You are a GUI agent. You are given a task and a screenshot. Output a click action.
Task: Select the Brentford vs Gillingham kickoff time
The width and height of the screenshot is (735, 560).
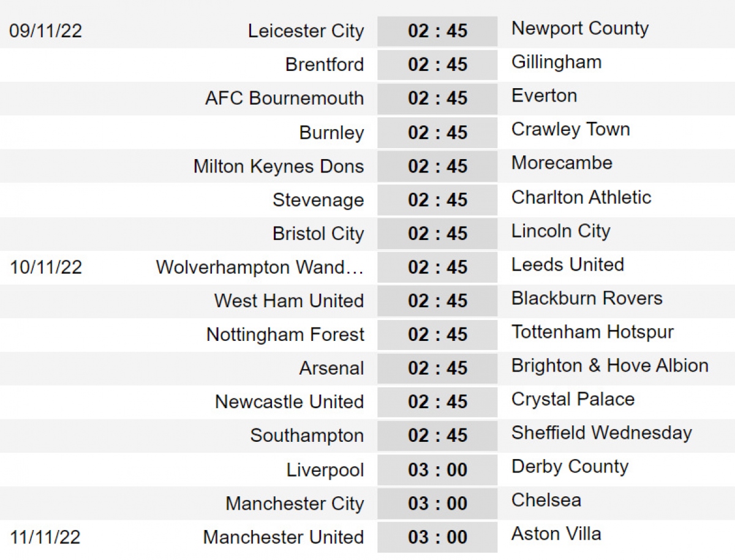coord(437,65)
